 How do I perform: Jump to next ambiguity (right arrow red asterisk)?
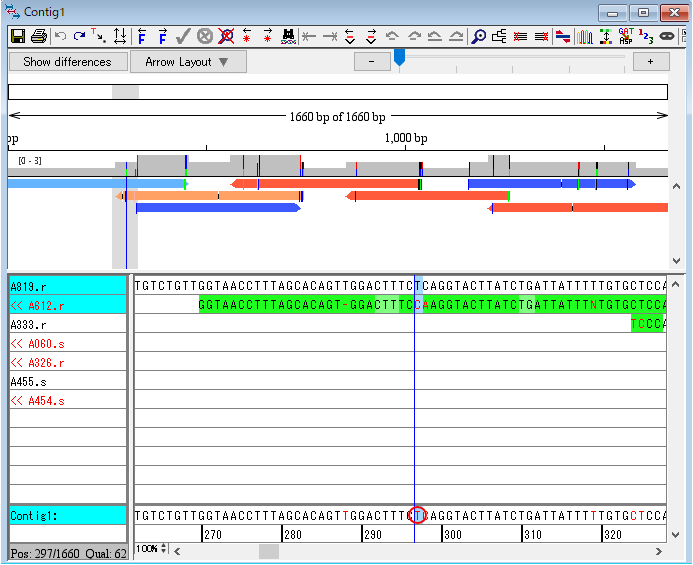click(267, 36)
